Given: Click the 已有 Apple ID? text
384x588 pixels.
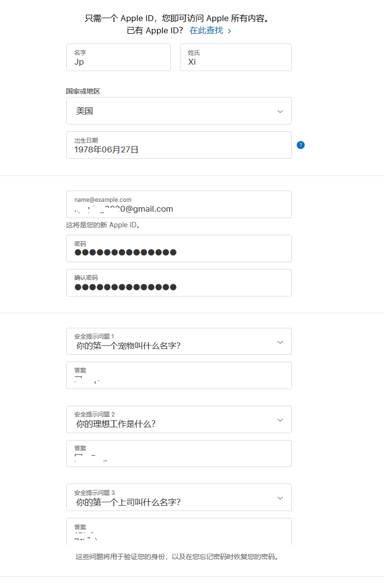Looking at the screenshot, I should click(x=155, y=30).
